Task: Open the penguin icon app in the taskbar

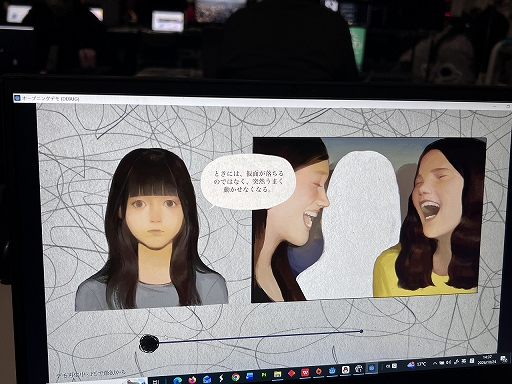Action: [x=345, y=369]
